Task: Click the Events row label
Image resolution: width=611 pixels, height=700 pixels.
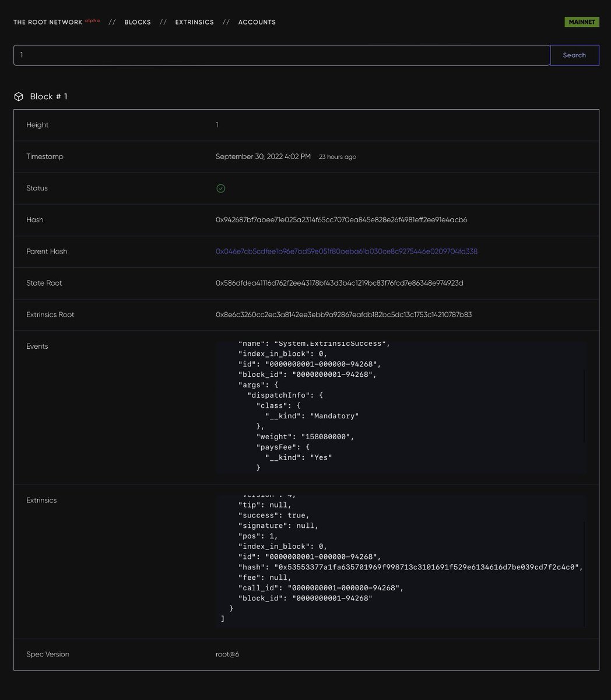Action: (37, 346)
